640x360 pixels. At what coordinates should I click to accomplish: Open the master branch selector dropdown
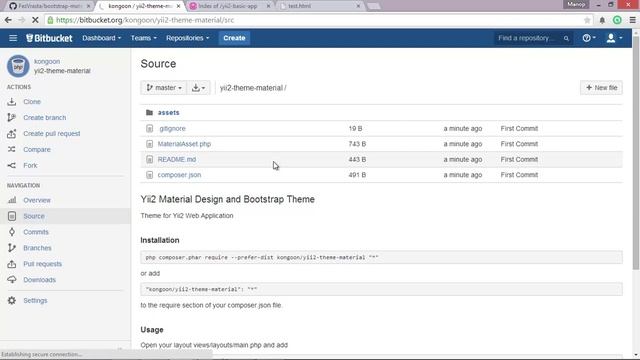[164, 88]
